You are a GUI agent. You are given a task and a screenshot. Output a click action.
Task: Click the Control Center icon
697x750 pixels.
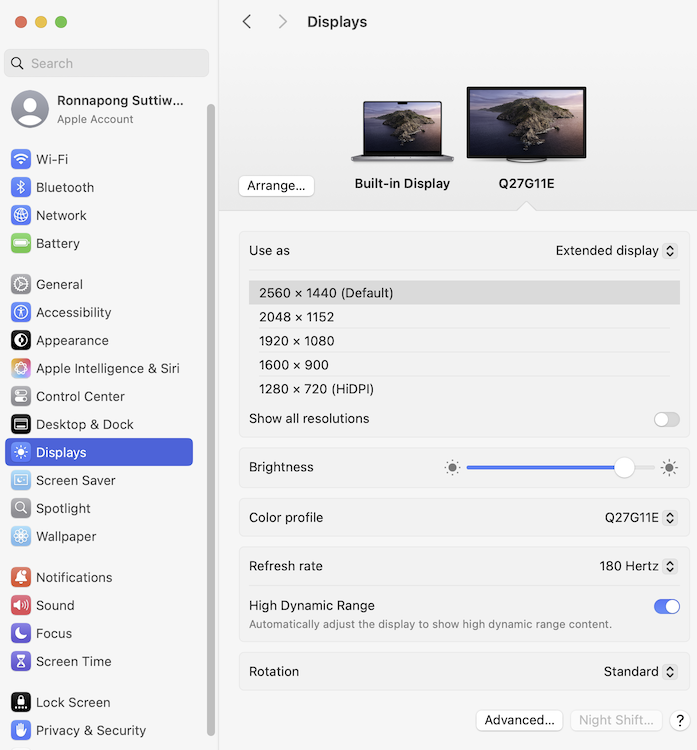click(21, 397)
